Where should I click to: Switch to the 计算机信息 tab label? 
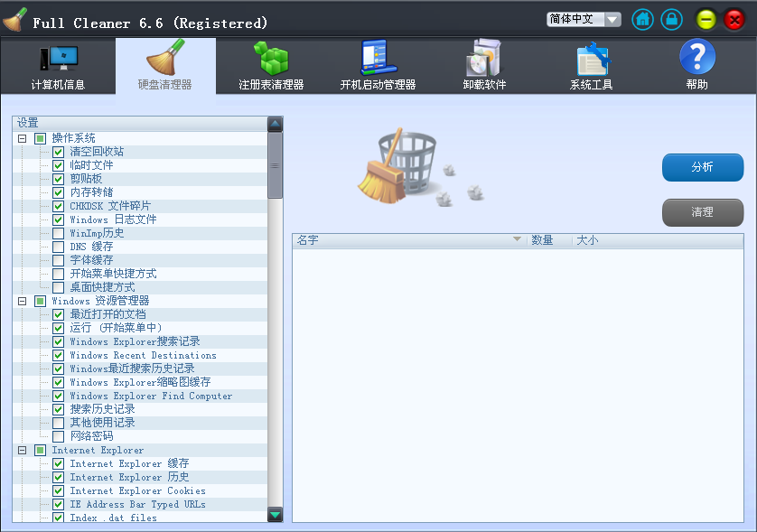point(59,85)
